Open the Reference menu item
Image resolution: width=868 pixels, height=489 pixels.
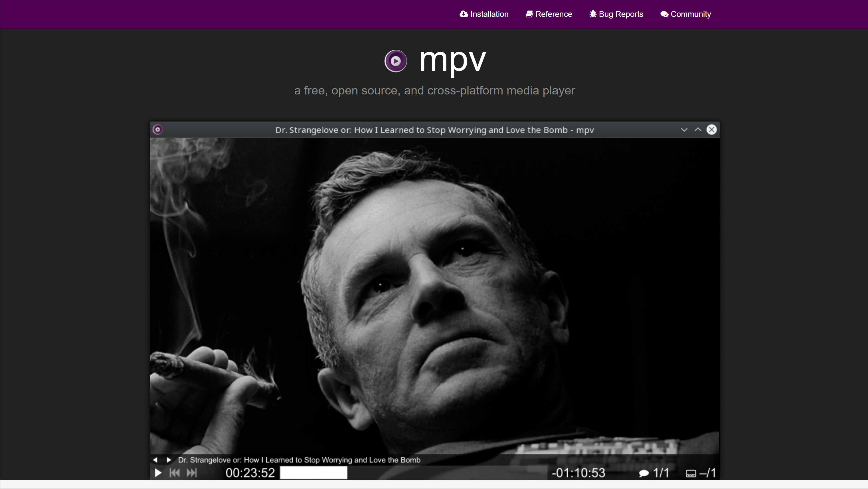[549, 14]
